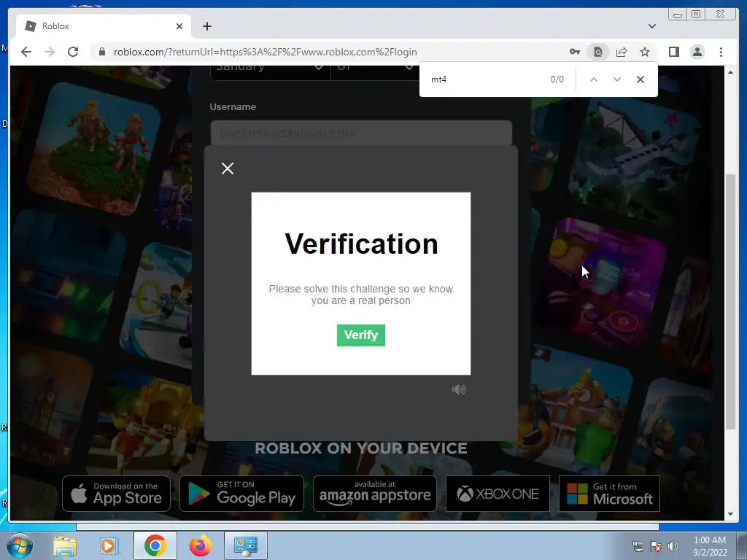Click the address bar URL

tap(266, 52)
